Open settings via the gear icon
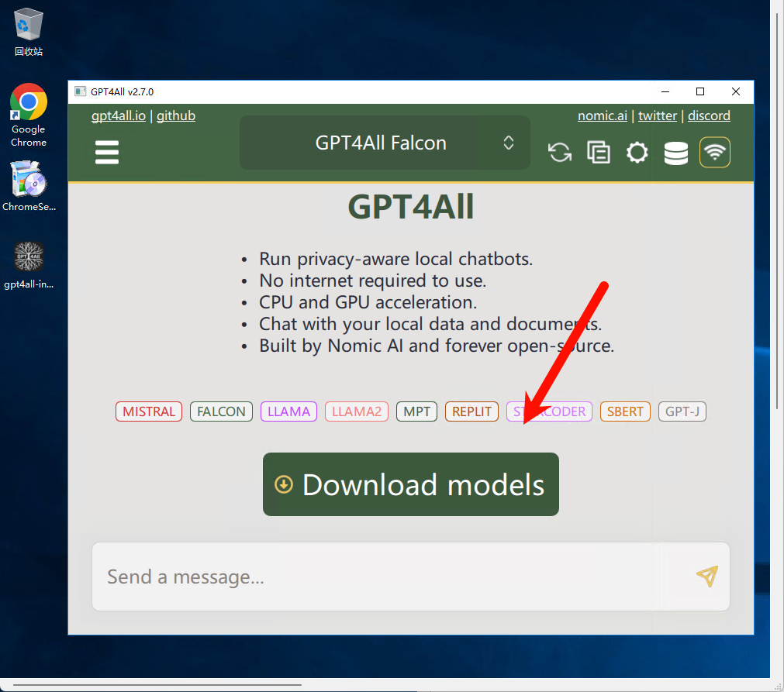The width and height of the screenshot is (784, 692). pos(637,152)
